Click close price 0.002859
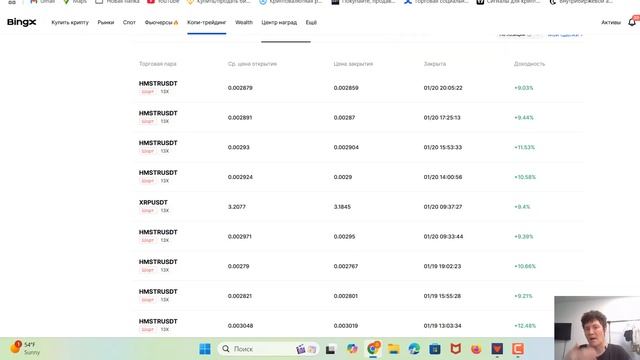The height and width of the screenshot is (360, 640). click(x=346, y=88)
